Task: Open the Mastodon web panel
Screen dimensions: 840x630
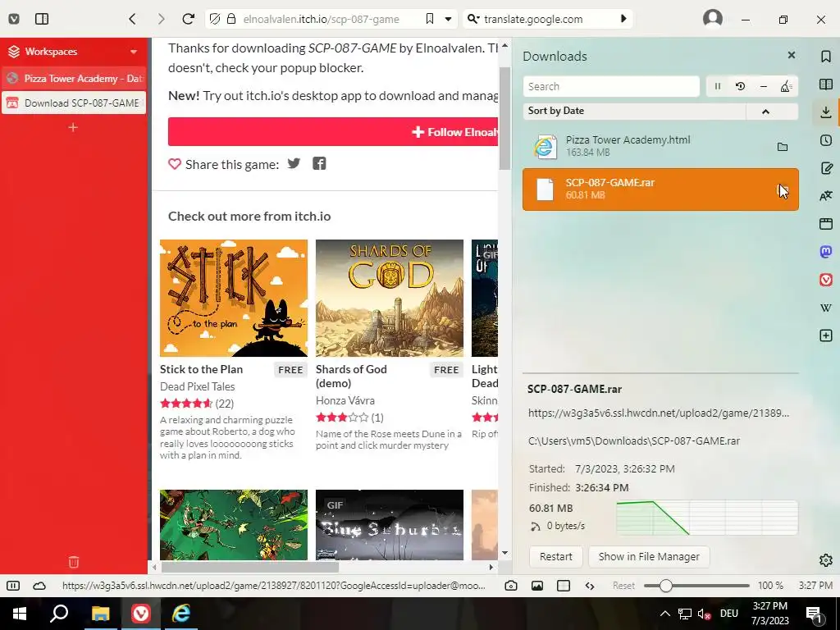Action: 825,252
